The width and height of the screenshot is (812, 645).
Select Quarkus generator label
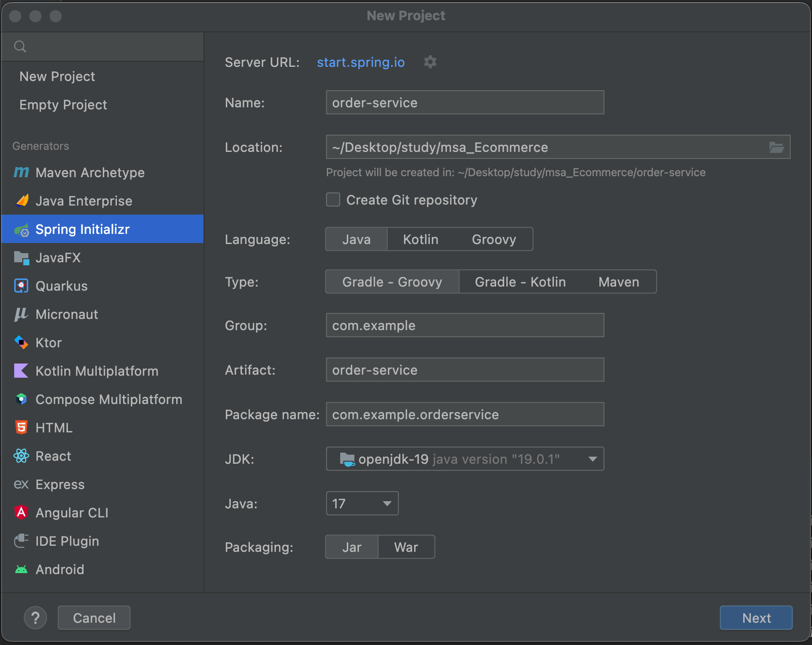[x=62, y=286]
